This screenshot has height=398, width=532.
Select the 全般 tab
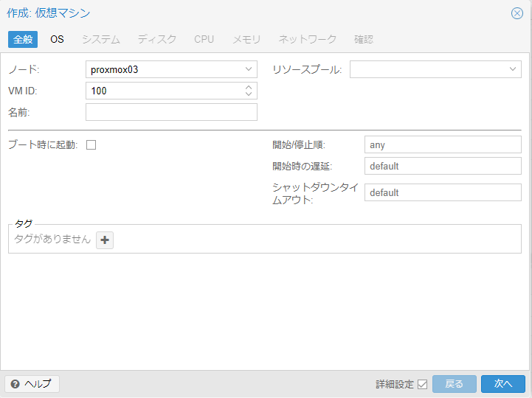pos(23,39)
